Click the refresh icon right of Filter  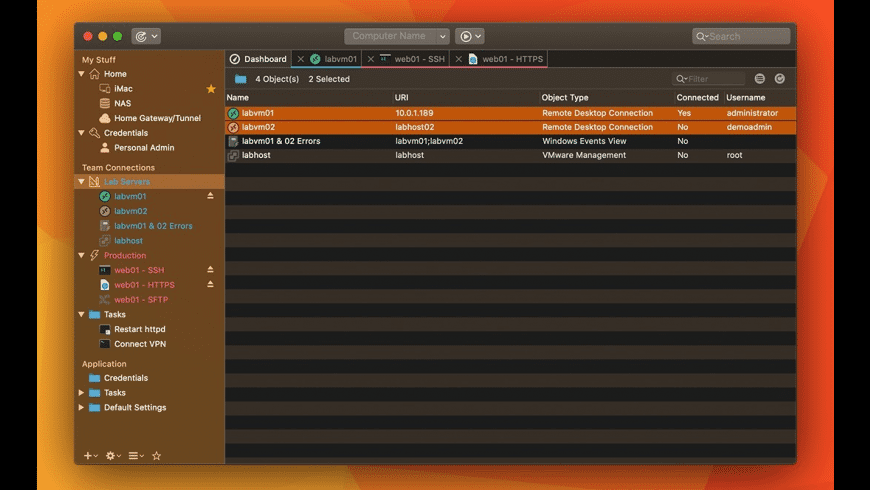tap(780, 79)
